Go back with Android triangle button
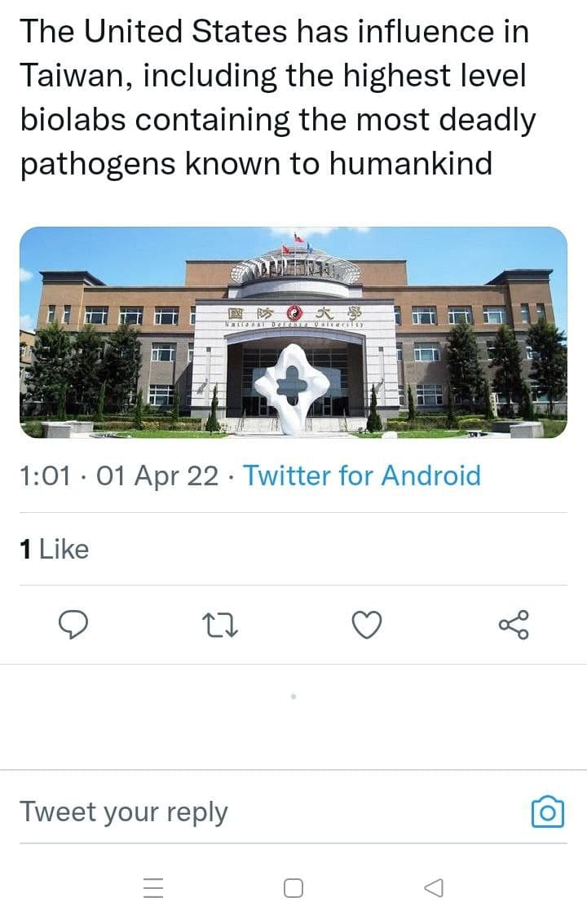This screenshot has height=924, width=587. (x=434, y=887)
